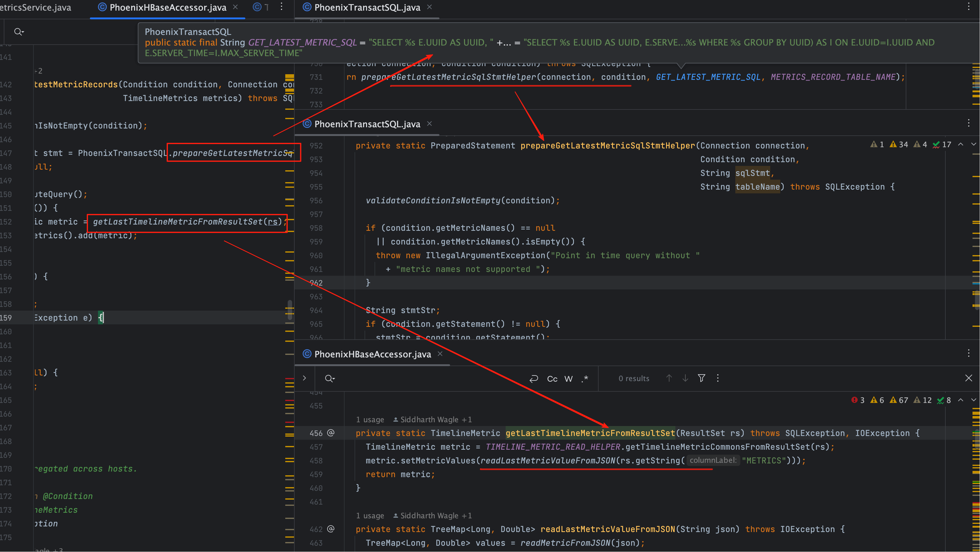Open the search results filter options
This screenshot has height=552, width=980.
tap(702, 378)
